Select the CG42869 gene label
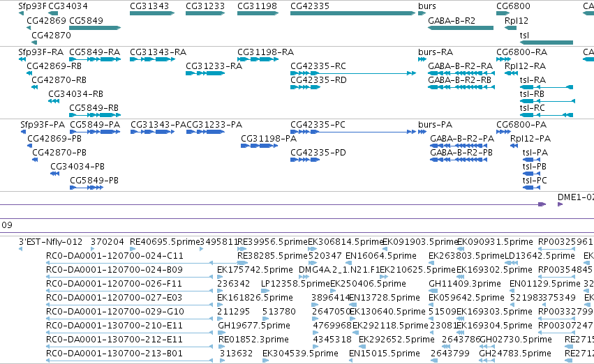 (46, 21)
